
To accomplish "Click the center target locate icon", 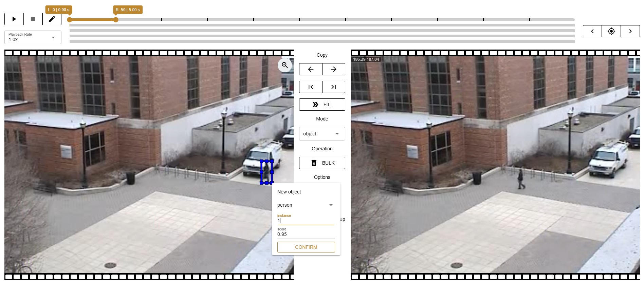I will pyautogui.click(x=611, y=31).
